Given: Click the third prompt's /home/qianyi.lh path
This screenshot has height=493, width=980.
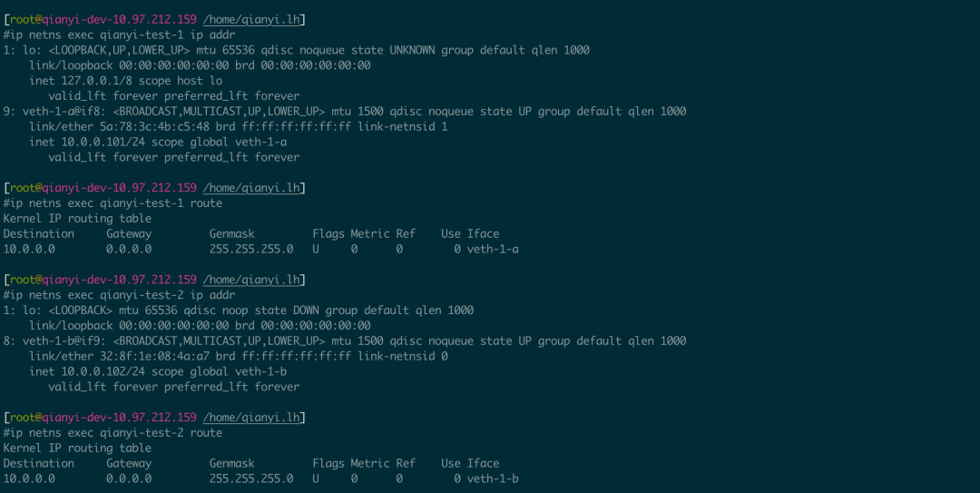Looking at the screenshot, I should point(251,280).
